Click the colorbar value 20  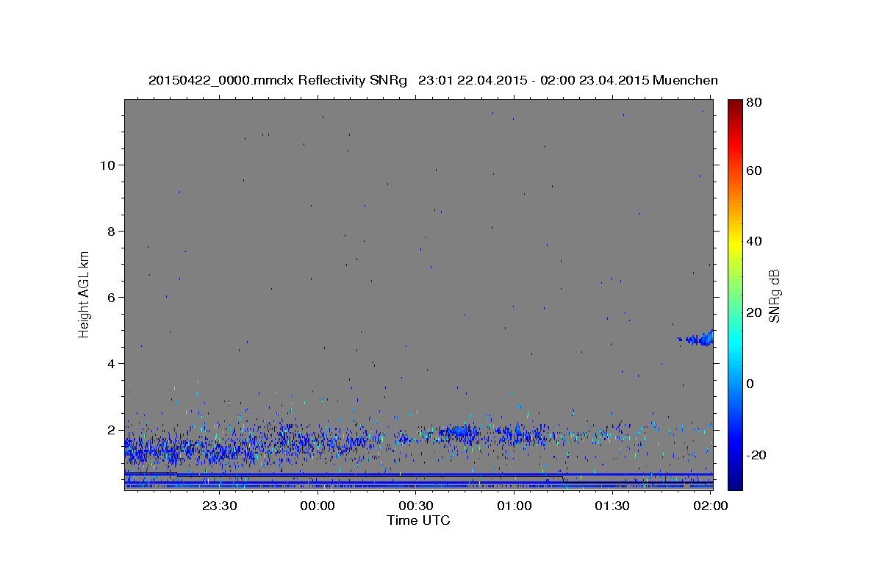(753, 312)
